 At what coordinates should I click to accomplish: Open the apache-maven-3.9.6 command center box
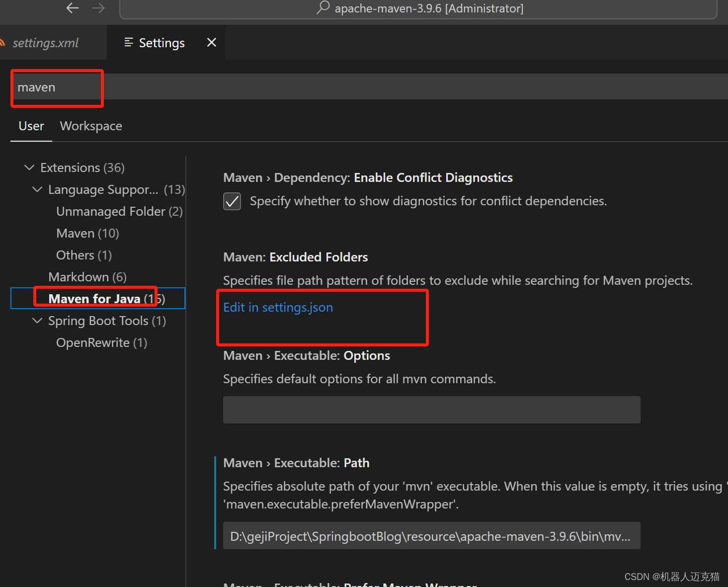coord(418,8)
